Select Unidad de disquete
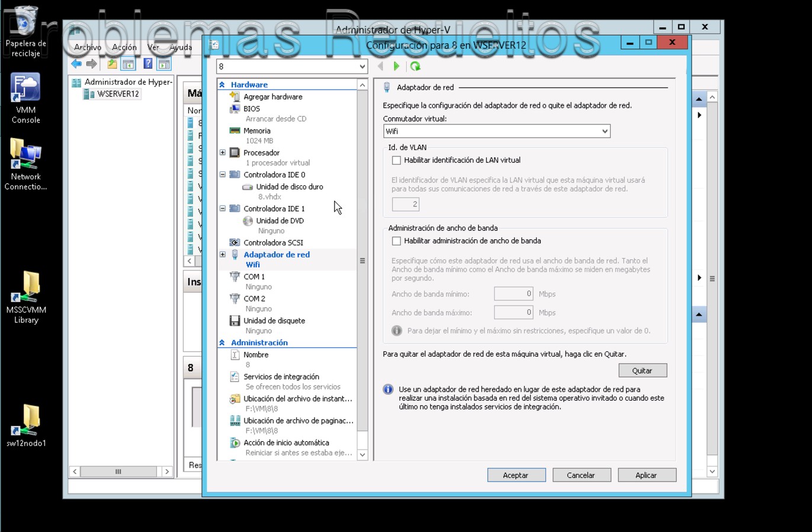This screenshot has height=532, width=812. pyautogui.click(x=274, y=321)
